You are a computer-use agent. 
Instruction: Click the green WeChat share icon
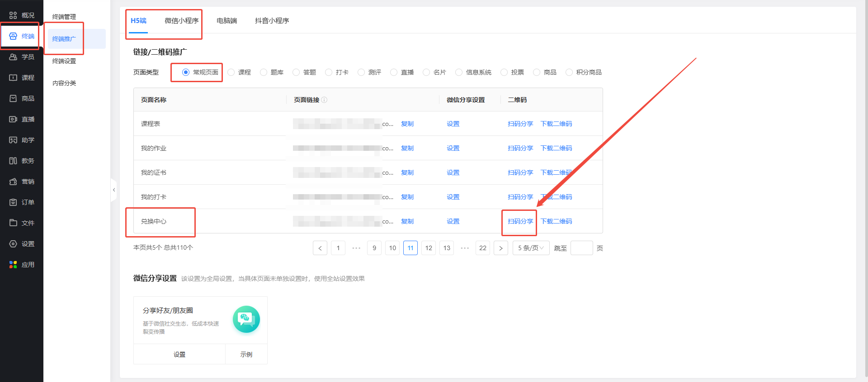tap(246, 319)
